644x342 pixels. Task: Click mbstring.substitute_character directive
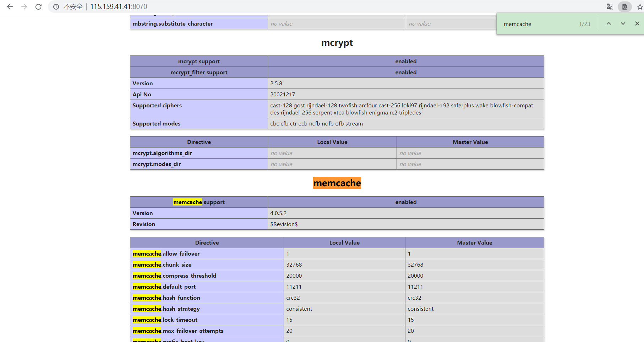173,24
